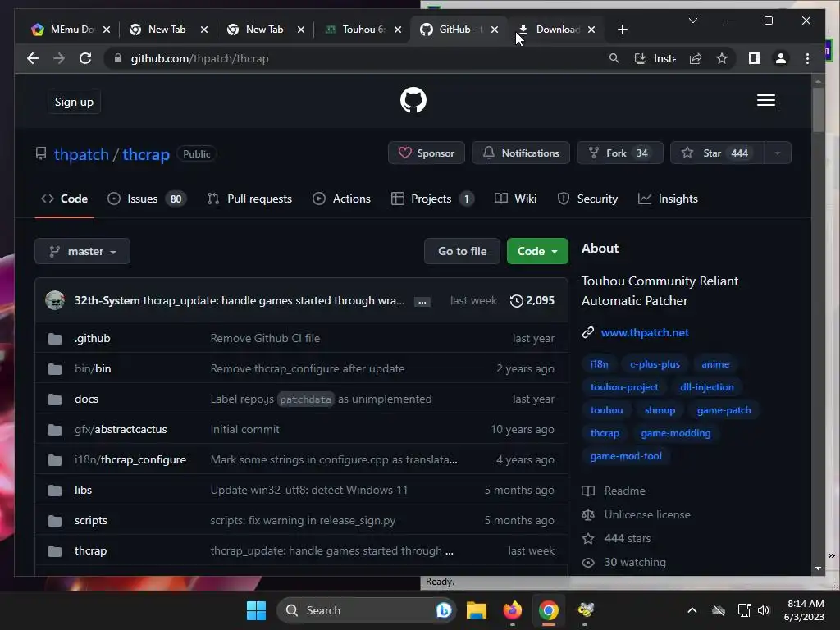This screenshot has width=840, height=630.
Task: Launch Firefox from taskbar
Action: [x=512, y=610]
